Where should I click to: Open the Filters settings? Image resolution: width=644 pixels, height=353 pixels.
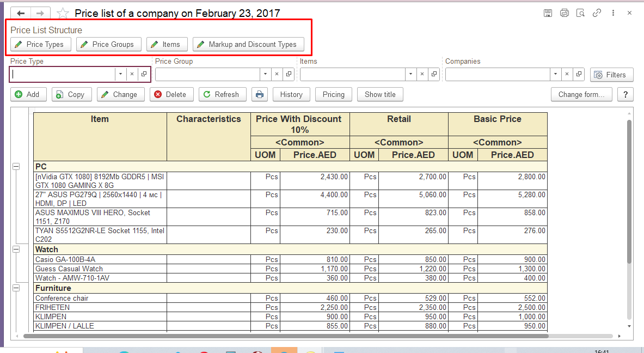611,75
